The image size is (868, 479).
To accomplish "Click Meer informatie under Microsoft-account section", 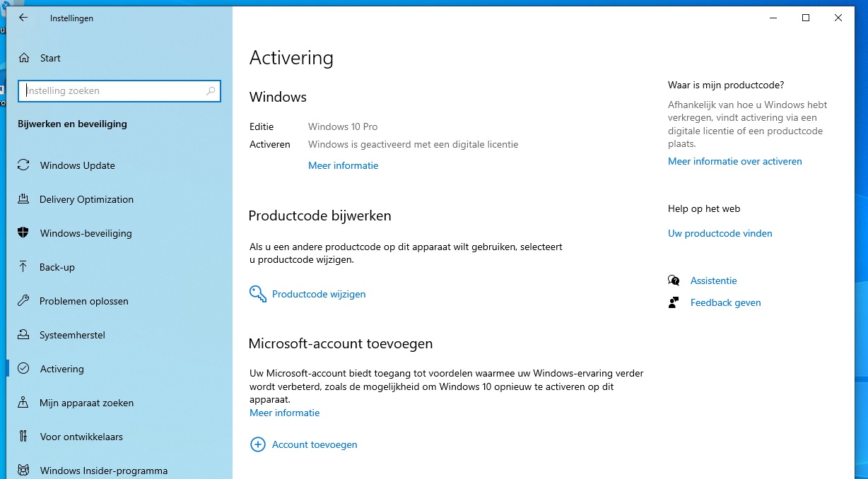I will (284, 413).
